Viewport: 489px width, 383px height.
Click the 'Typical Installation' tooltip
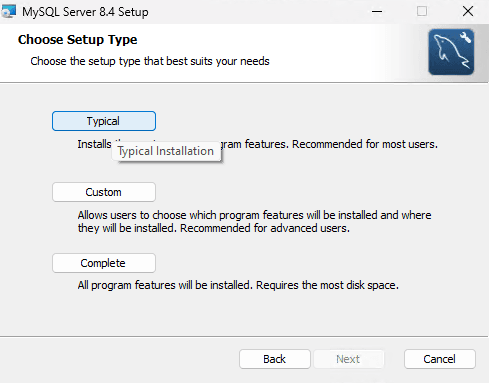(x=166, y=151)
